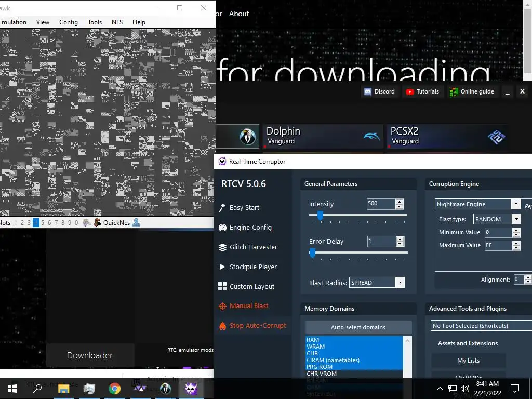Open BizHawk View menu
The width and height of the screenshot is (532, 399).
click(43, 22)
